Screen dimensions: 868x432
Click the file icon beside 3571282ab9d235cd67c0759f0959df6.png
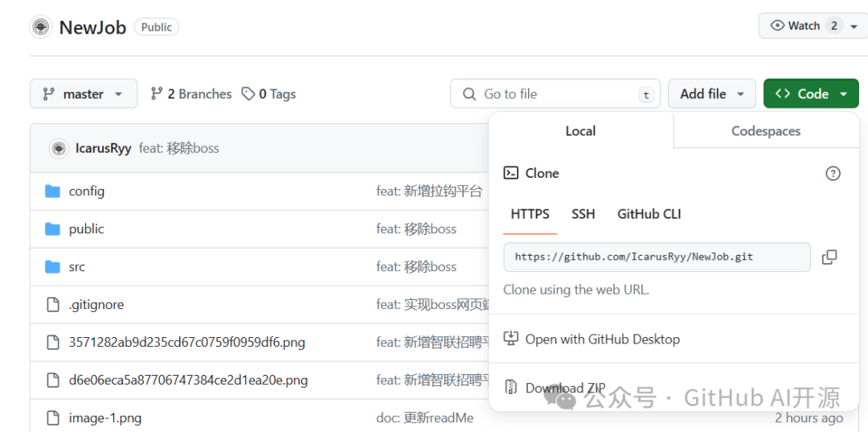[52, 342]
